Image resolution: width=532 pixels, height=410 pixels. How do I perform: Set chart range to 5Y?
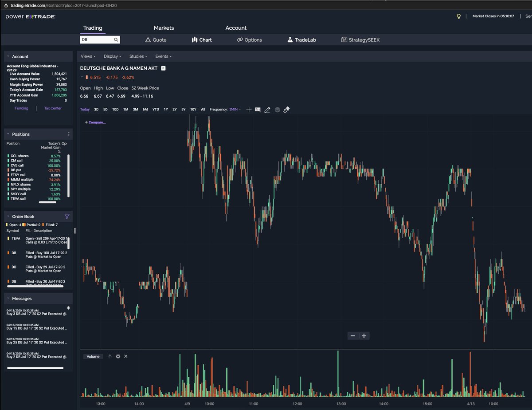tap(184, 109)
